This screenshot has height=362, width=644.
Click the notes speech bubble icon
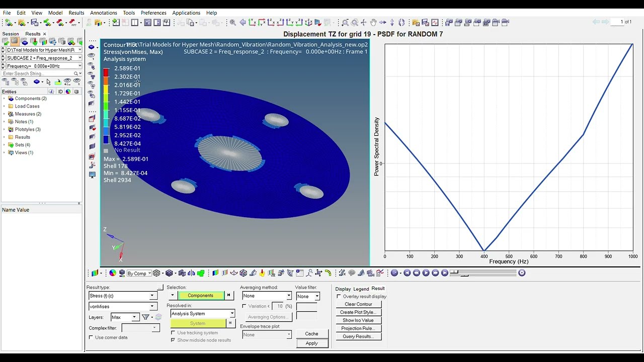(351, 273)
